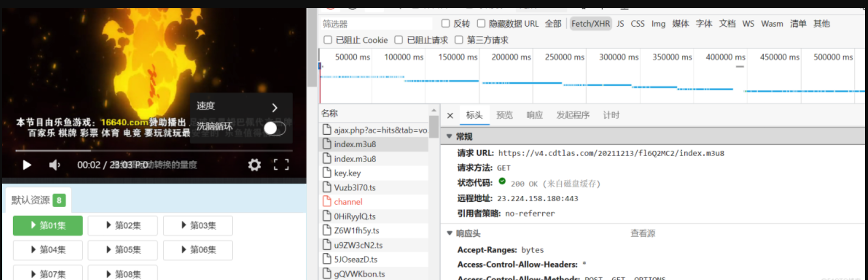Select the u9ZW3cN2.ts request

[x=374, y=245]
